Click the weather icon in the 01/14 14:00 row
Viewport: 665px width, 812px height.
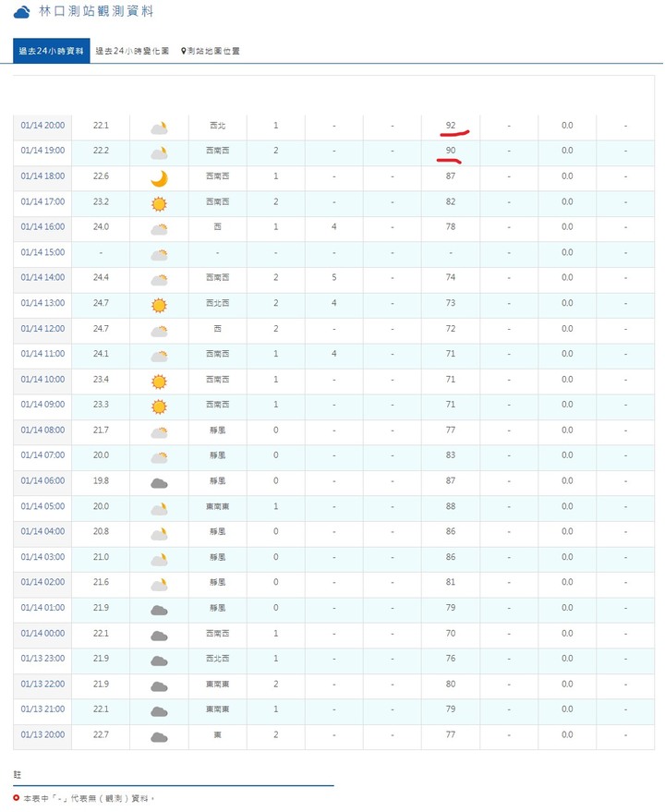(x=159, y=280)
